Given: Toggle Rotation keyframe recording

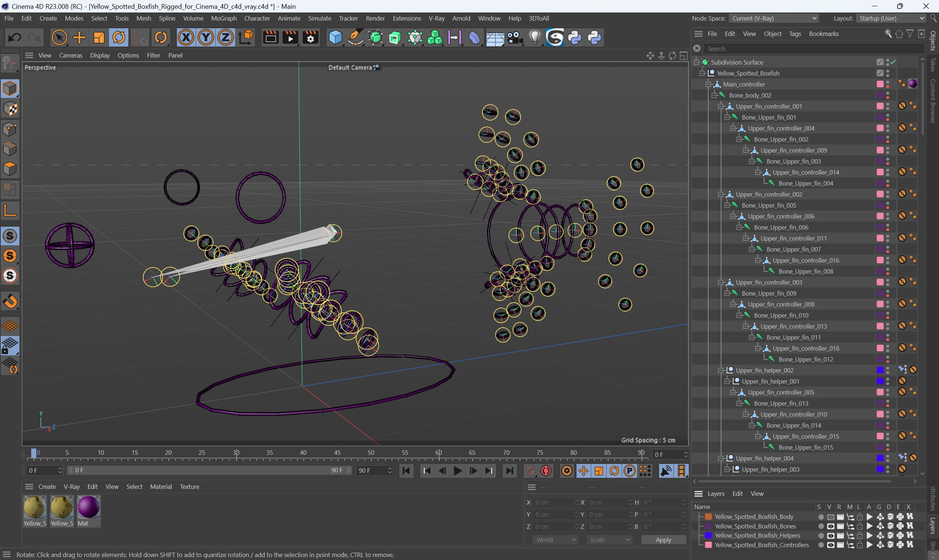Looking at the screenshot, I should (614, 471).
